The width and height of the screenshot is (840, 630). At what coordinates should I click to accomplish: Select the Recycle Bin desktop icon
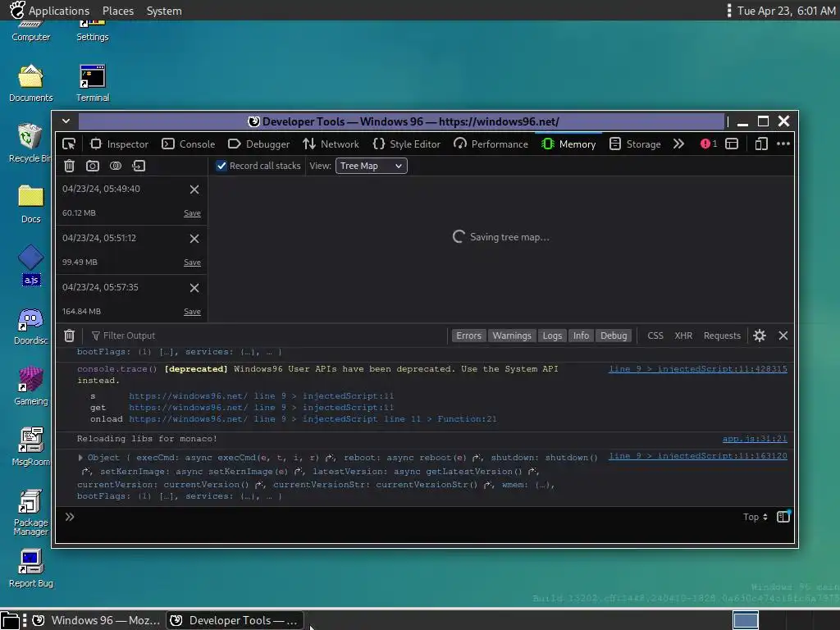tap(30, 144)
